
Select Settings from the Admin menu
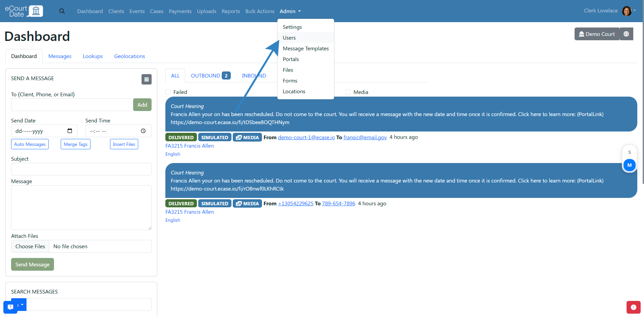click(306, 27)
